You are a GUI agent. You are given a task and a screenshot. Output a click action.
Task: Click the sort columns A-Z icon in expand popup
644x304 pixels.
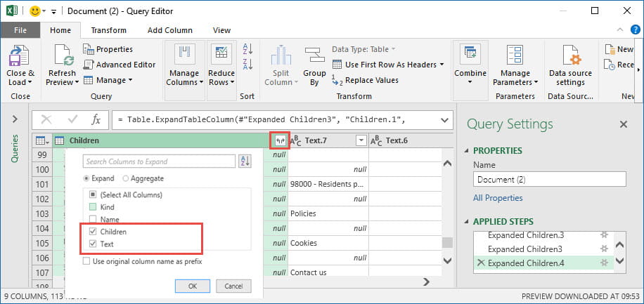(x=245, y=161)
